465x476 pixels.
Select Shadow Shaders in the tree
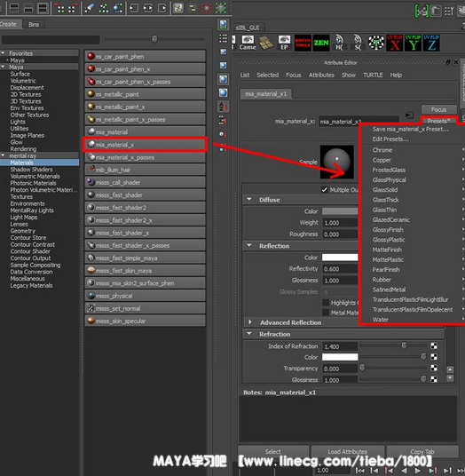32,170
